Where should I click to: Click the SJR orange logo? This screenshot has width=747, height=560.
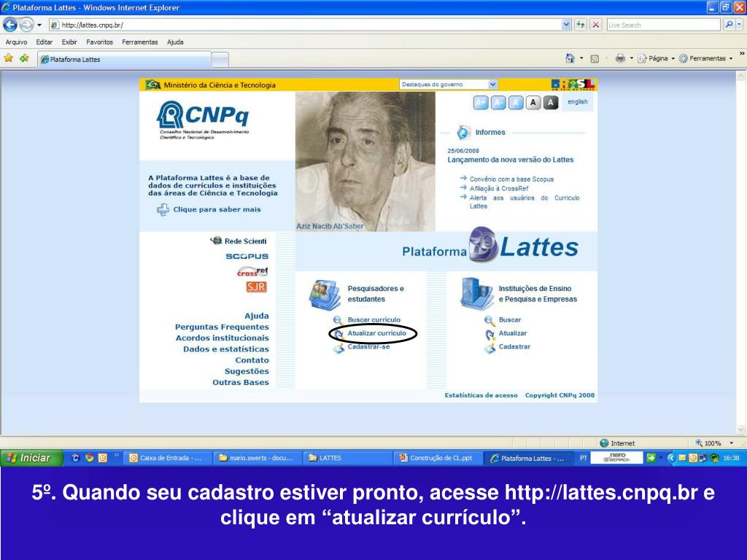click(x=256, y=287)
